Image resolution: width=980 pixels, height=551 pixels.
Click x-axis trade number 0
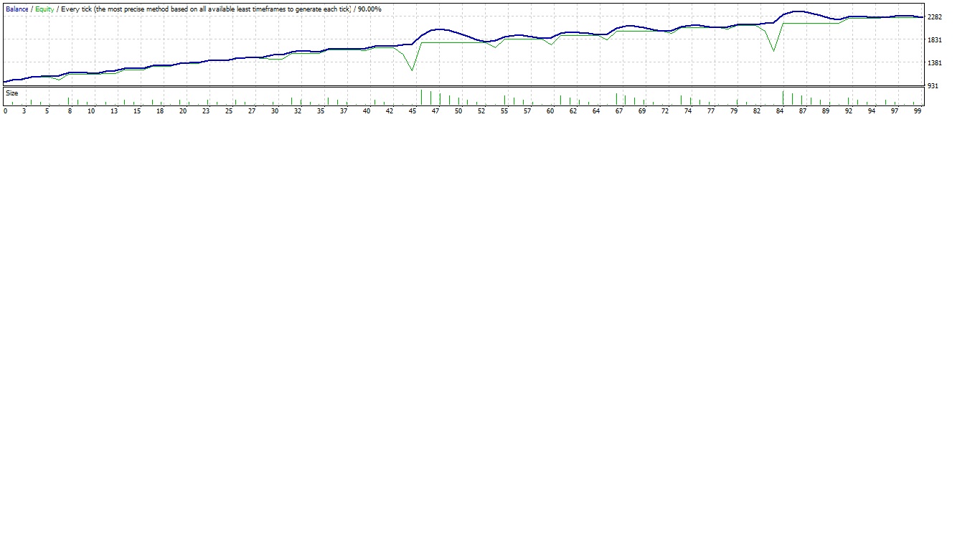coord(5,111)
